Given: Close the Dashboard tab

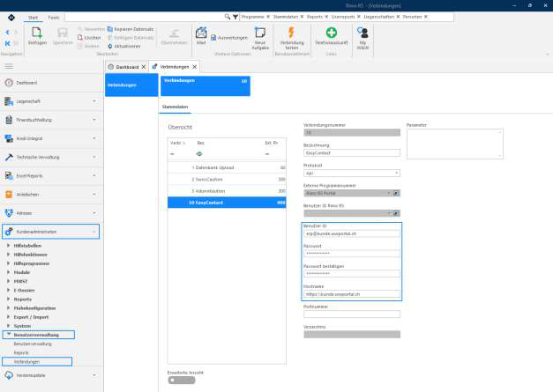Looking at the screenshot, I should pos(144,67).
